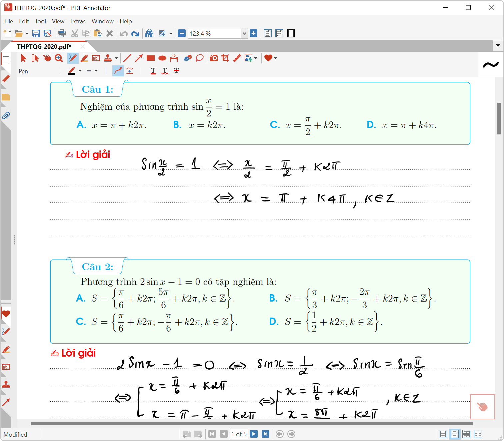Save the document
Image resolution: width=504 pixels, height=441 pixels.
pos(36,33)
